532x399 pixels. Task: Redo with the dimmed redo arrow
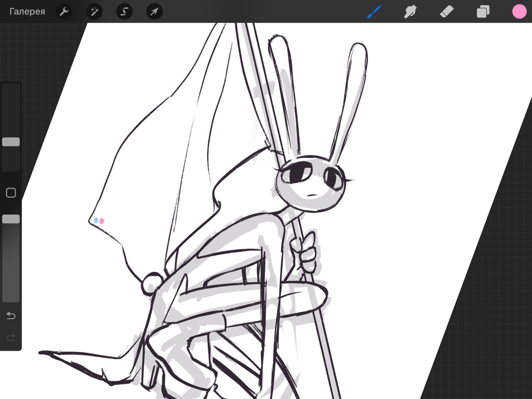coord(11,338)
